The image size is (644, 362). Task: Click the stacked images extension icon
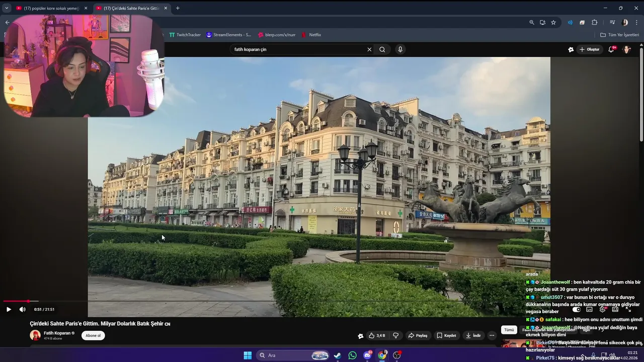click(582, 22)
